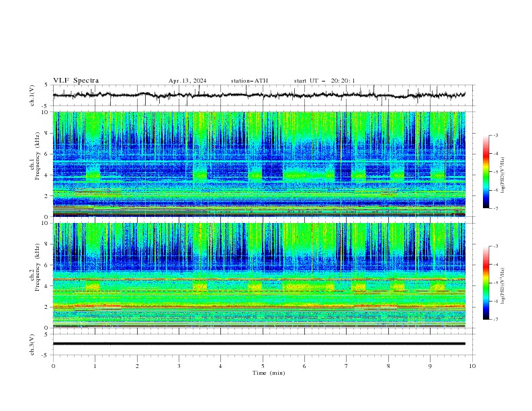
Task: Click the lower PSD color scale bar
Action: coord(486,283)
